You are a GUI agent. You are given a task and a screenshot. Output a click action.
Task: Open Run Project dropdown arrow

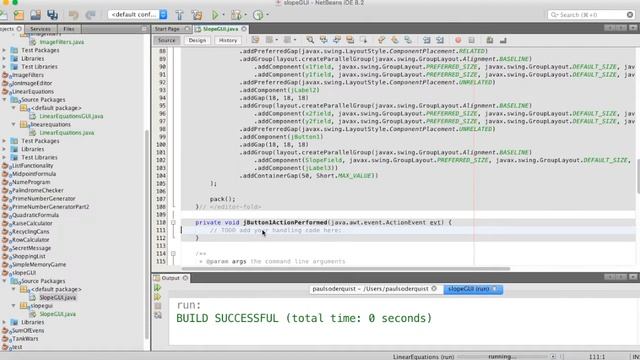click(223, 15)
